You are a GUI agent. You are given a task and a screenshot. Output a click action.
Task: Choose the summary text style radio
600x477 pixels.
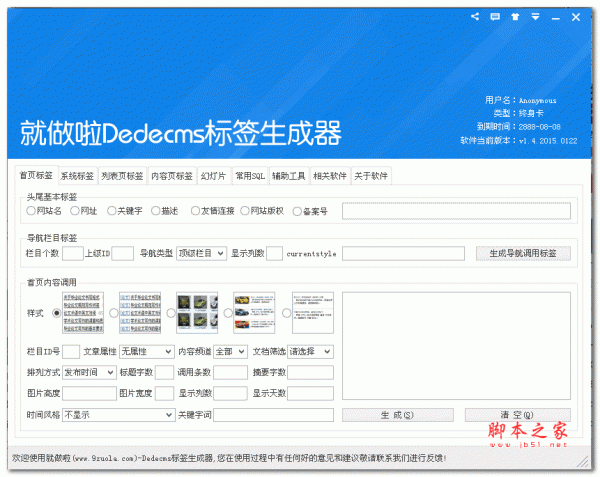[286, 313]
